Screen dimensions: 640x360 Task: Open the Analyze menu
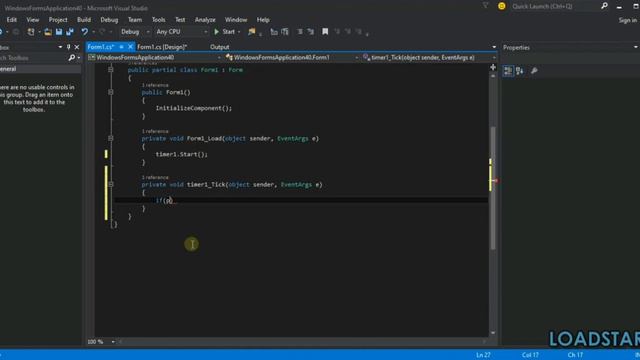(x=205, y=20)
